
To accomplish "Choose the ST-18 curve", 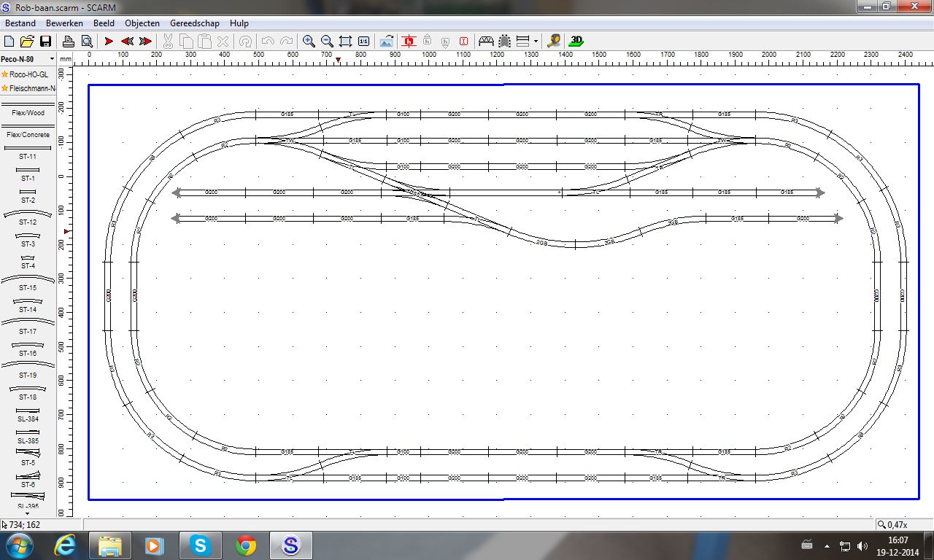I will coord(28,393).
